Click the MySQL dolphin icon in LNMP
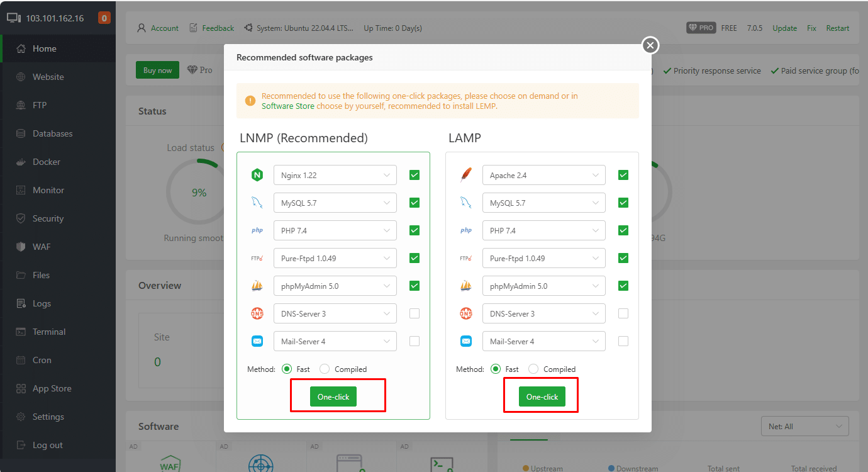Viewport: 868px width, 472px height. point(257,203)
